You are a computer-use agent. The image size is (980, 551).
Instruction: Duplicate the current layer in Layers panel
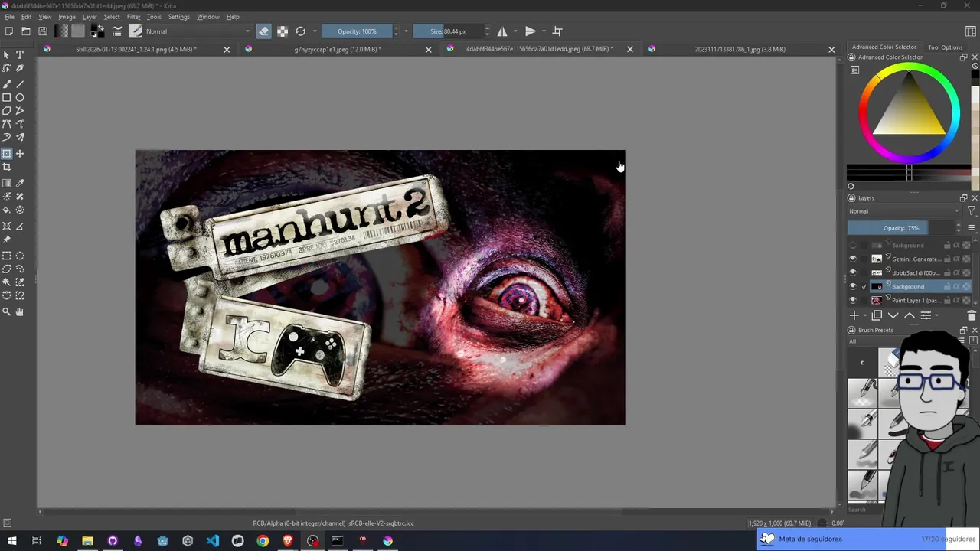877,315
